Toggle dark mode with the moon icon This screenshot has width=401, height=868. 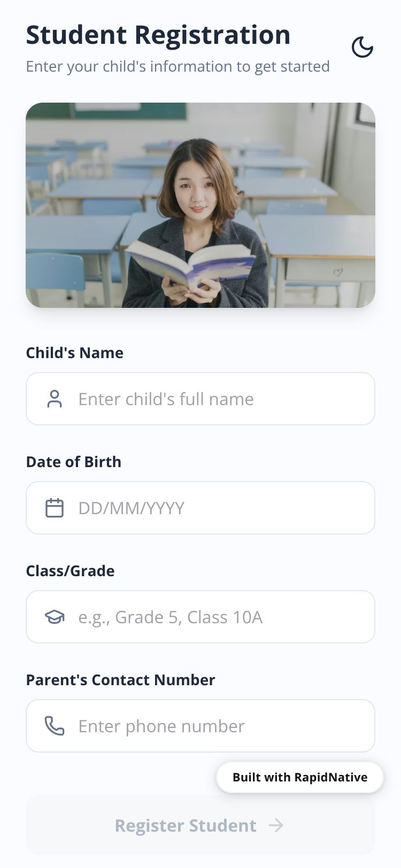click(362, 48)
